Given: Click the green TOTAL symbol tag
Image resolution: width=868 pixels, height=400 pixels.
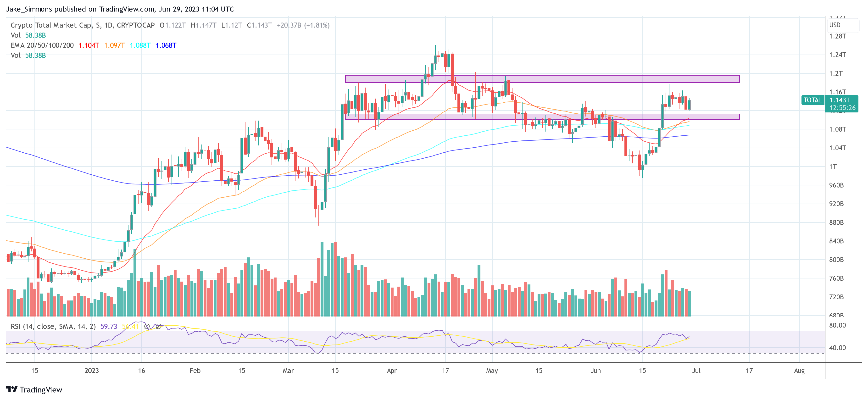Looking at the screenshot, I should click(x=812, y=100).
